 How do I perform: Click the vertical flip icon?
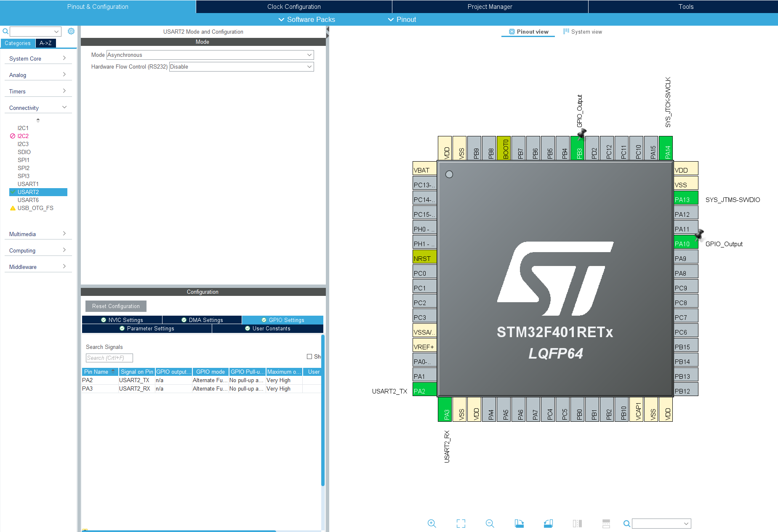[606, 523]
